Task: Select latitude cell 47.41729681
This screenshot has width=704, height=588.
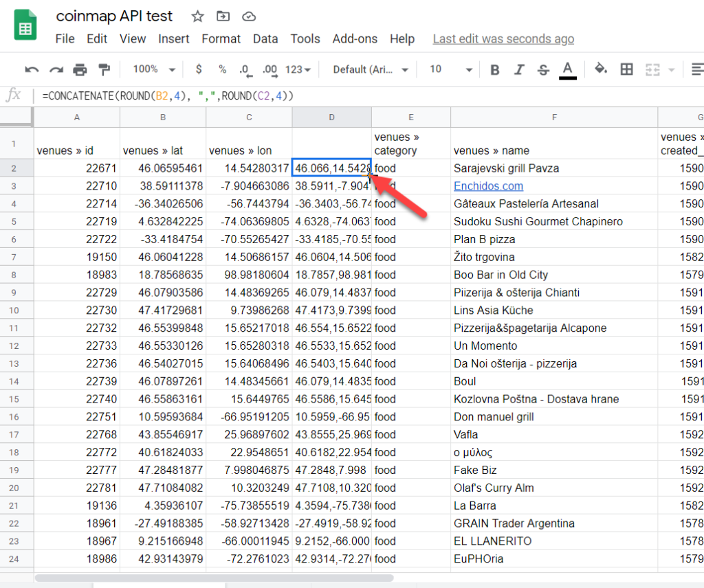Action: (163, 310)
